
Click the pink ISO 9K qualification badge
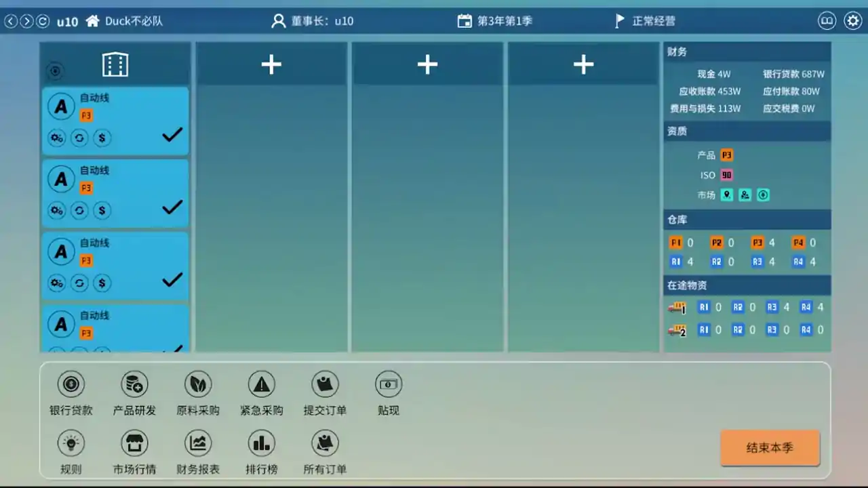click(726, 175)
